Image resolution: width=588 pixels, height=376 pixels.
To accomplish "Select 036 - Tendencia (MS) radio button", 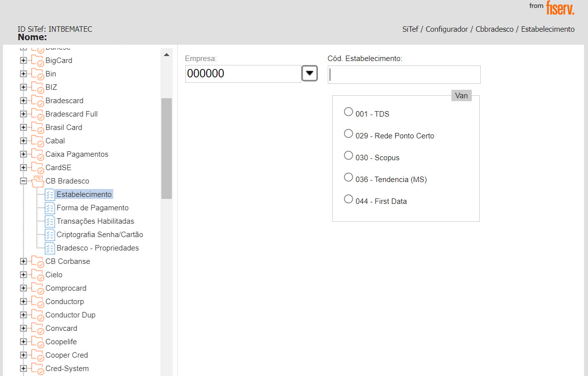I will (348, 177).
